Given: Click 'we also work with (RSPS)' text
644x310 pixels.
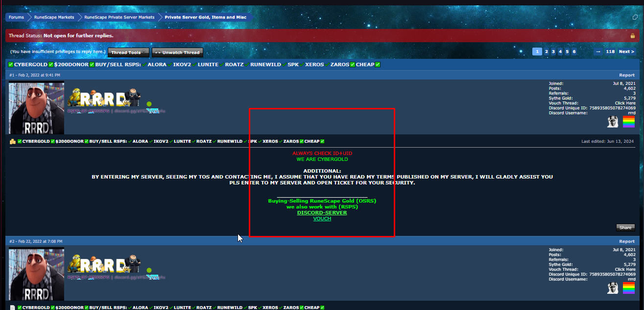Looking at the screenshot, I should [x=322, y=207].
